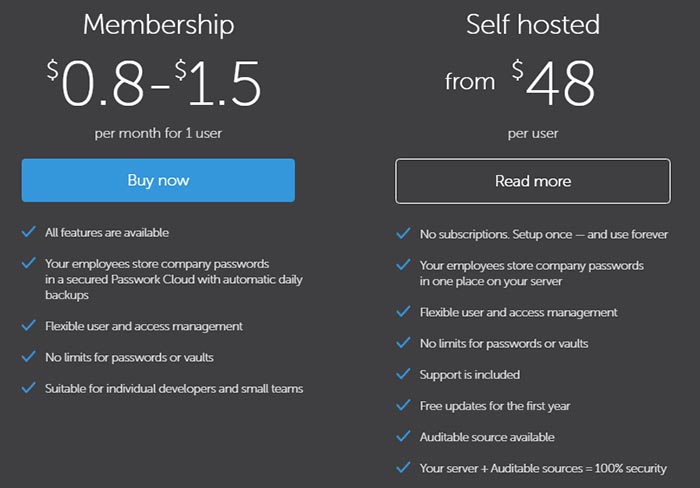700x488 pixels.
Task: Click Membership's Flexible user and access management text
Action: point(144,326)
